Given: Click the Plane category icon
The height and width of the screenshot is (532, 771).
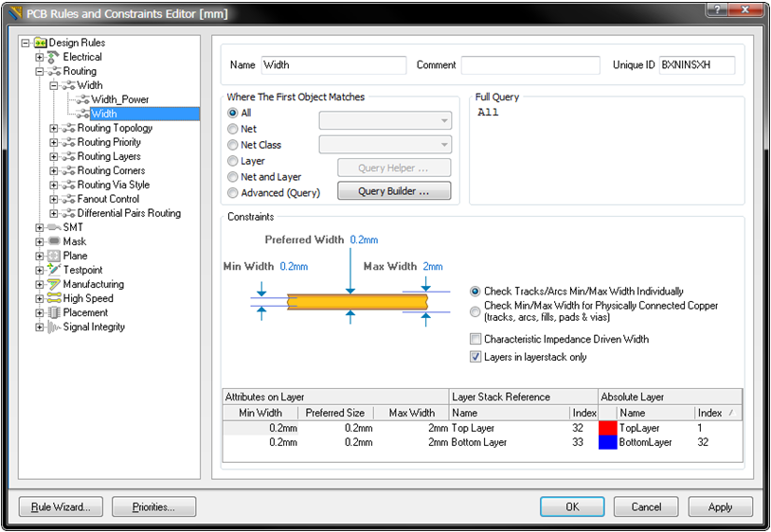Looking at the screenshot, I should pyautogui.click(x=54, y=256).
